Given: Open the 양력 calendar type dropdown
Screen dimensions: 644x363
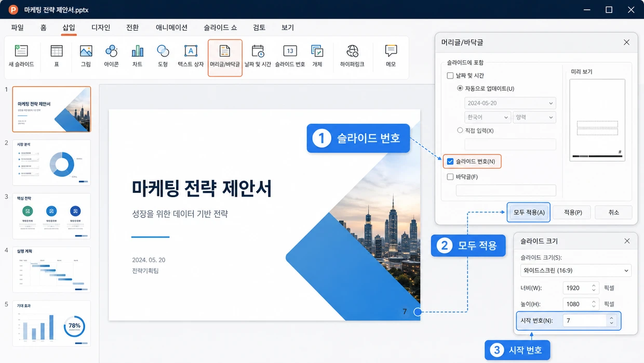Looking at the screenshot, I should coord(534,118).
